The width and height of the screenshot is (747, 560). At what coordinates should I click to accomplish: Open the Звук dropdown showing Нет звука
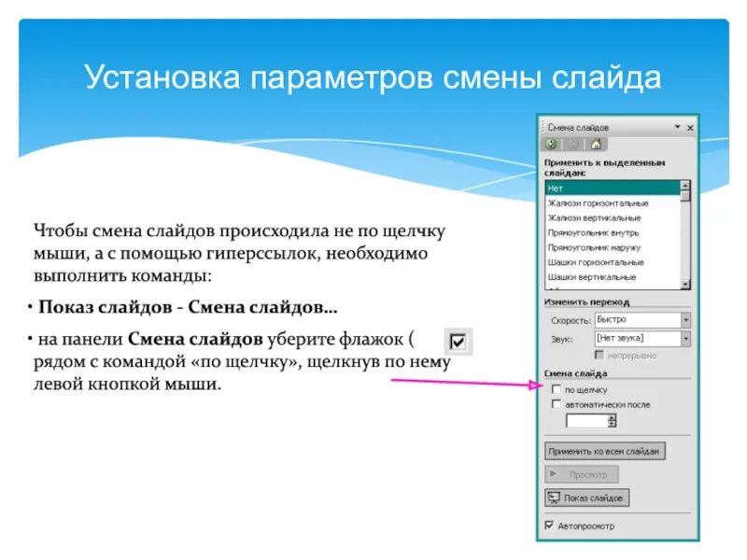[685, 339]
